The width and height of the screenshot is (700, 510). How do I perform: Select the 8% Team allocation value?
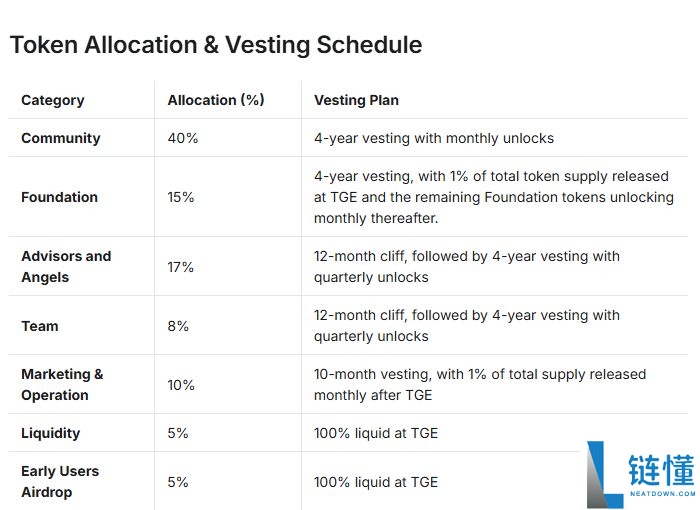[178, 326]
